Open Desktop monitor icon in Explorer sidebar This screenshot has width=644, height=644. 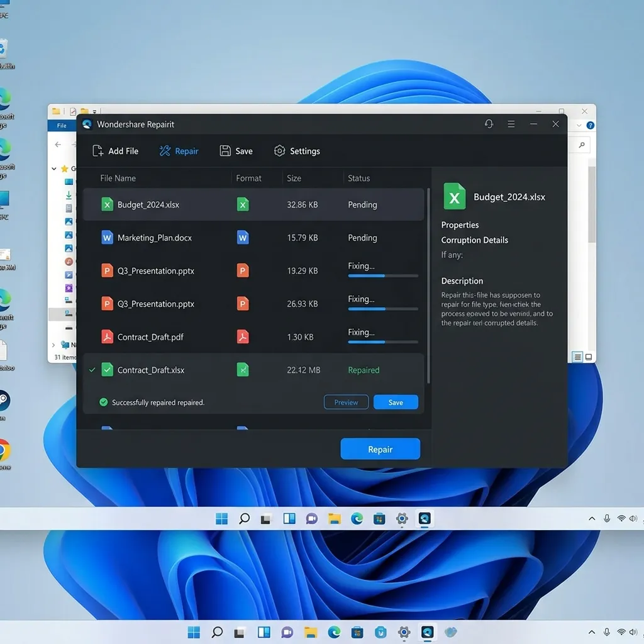69,182
